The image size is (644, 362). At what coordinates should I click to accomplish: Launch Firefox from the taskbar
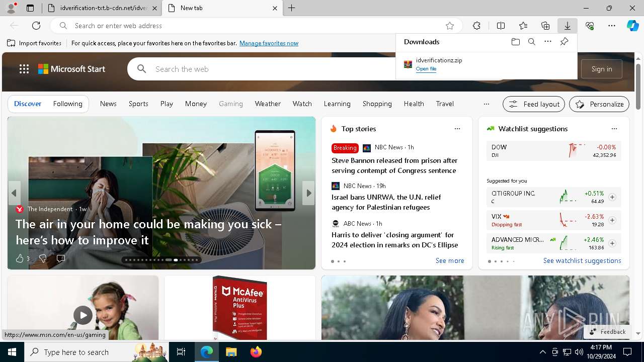coord(256,352)
